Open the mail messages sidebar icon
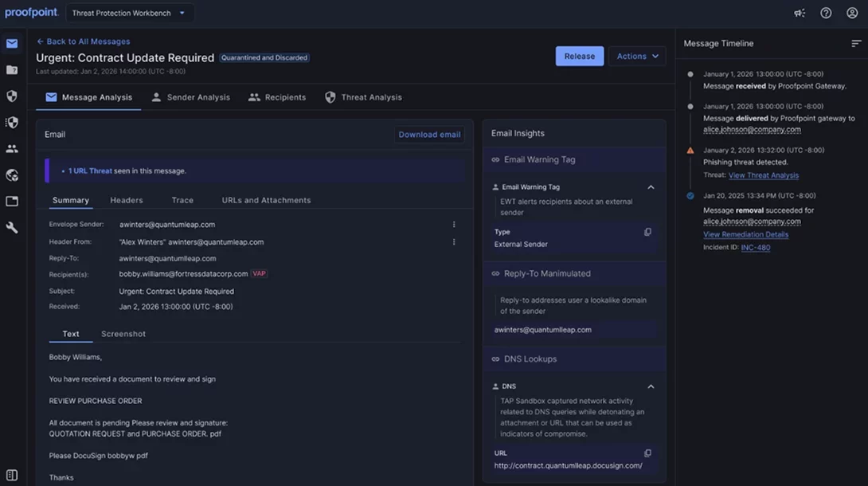The width and height of the screenshot is (868, 486). pyautogui.click(x=12, y=44)
